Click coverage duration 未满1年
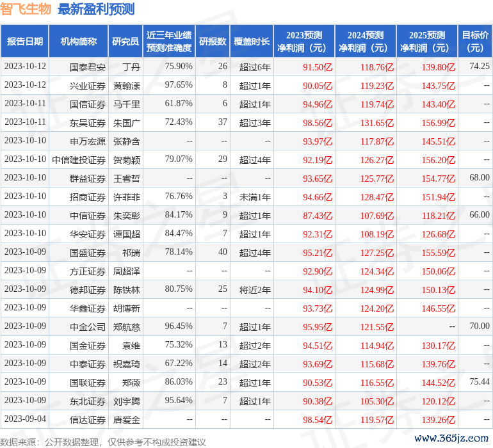Viewport: 493px width, 448px height. 255,197
